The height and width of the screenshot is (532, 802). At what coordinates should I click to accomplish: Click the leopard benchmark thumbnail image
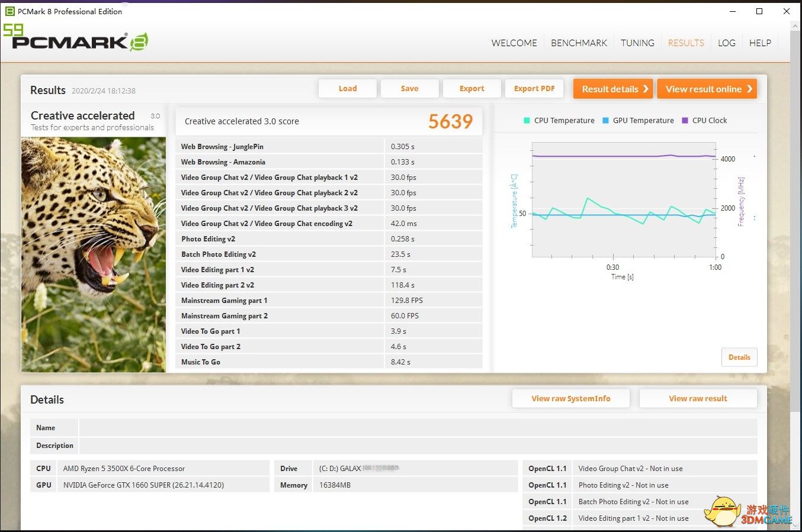pyautogui.click(x=94, y=254)
